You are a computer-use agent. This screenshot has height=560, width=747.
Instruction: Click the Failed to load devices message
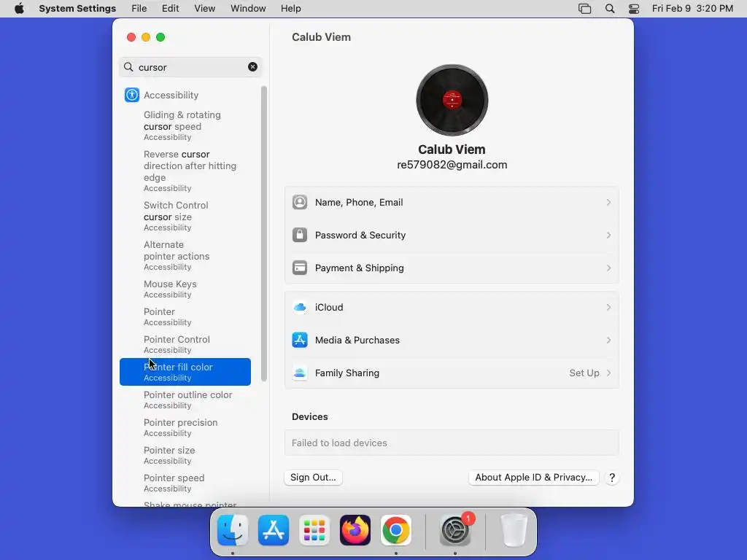pyautogui.click(x=339, y=443)
